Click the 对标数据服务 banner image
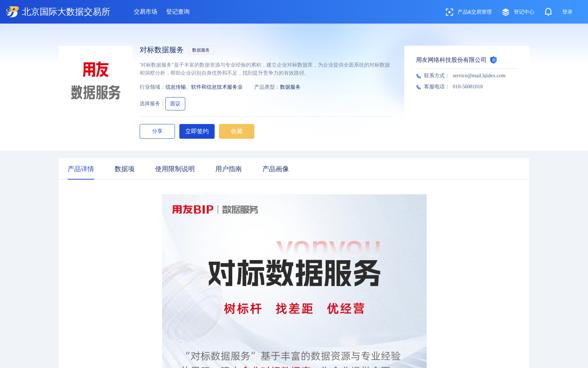The image size is (588, 368). tap(294, 281)
